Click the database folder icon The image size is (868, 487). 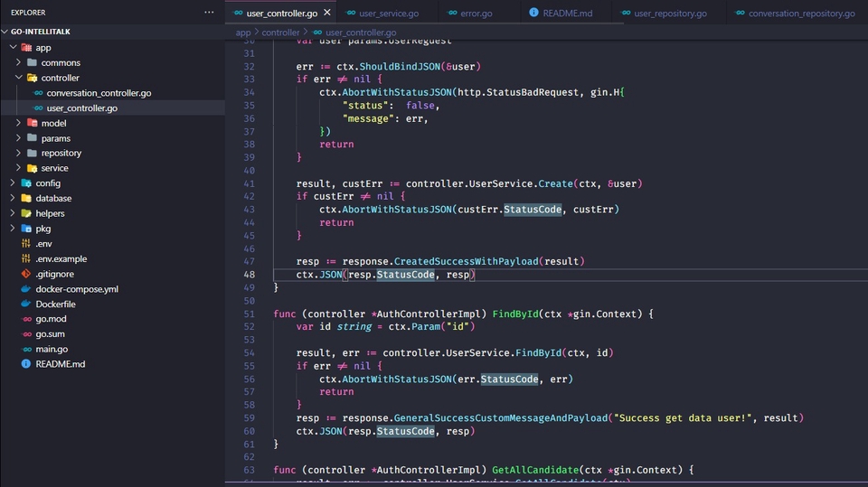26,199
